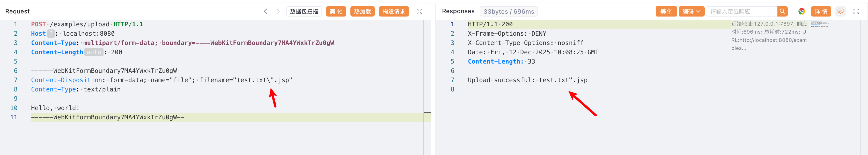Toggle the auto tag on Content-Length
This screenshot has height=155, width=868.
[x=94, y=52]
